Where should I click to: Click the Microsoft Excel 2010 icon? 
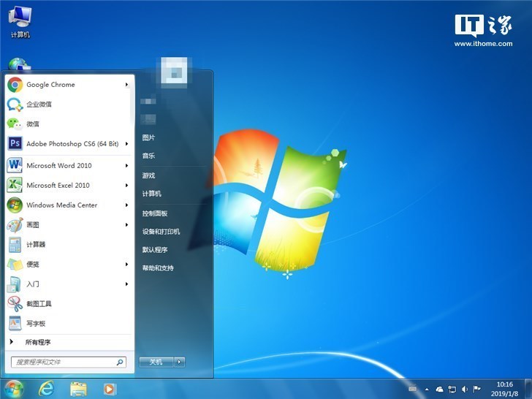point(15,185)
